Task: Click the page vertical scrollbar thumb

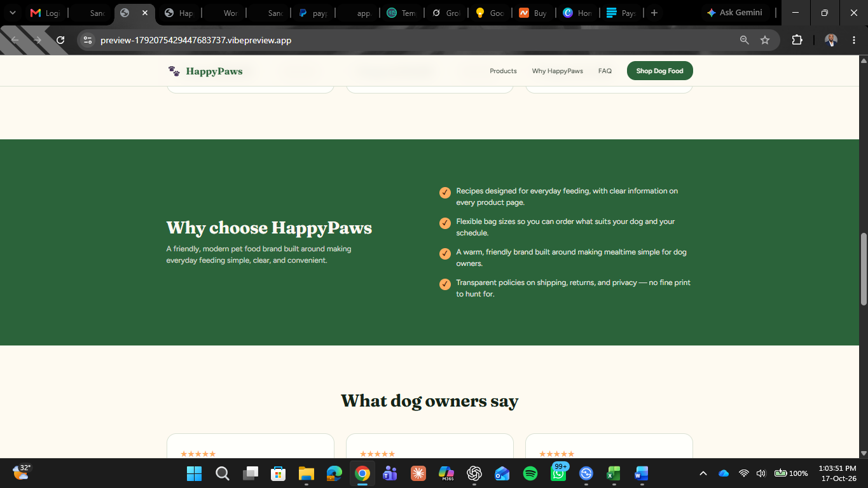Action: (864, 268)
